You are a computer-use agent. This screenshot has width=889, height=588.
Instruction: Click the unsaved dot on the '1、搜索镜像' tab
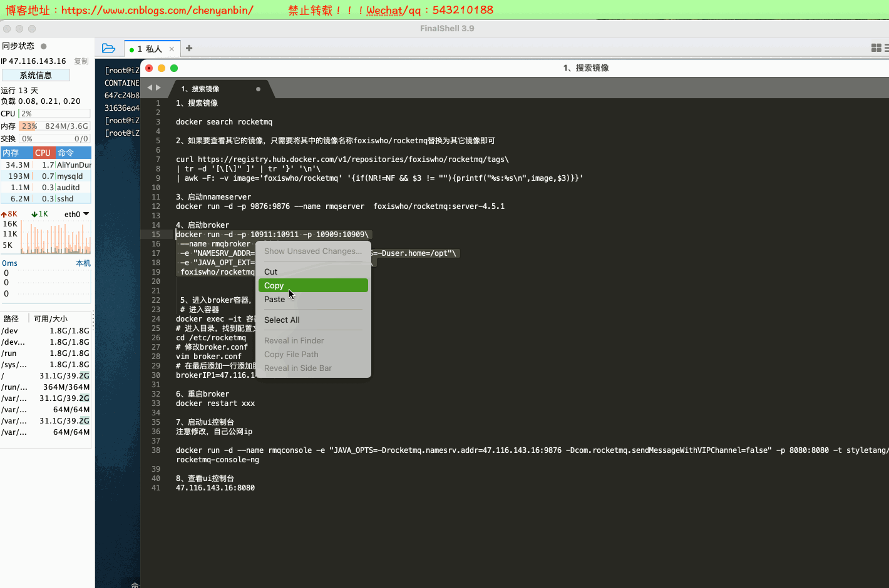[258, 89]
